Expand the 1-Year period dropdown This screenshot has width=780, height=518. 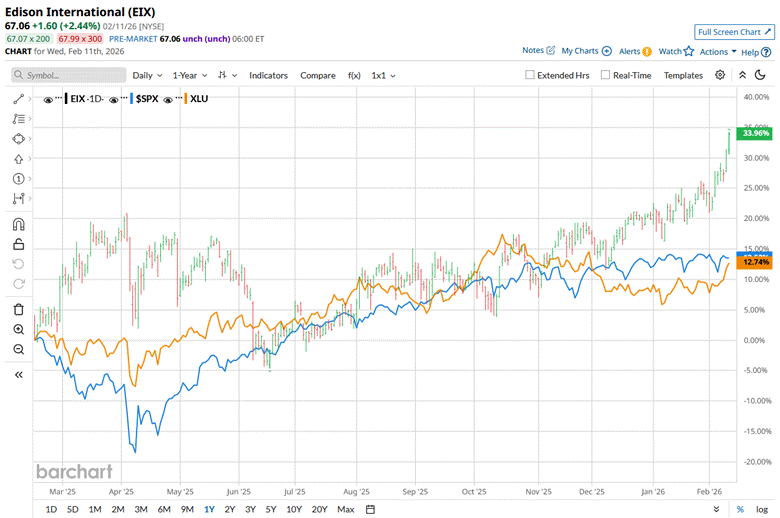pos(189,75)
